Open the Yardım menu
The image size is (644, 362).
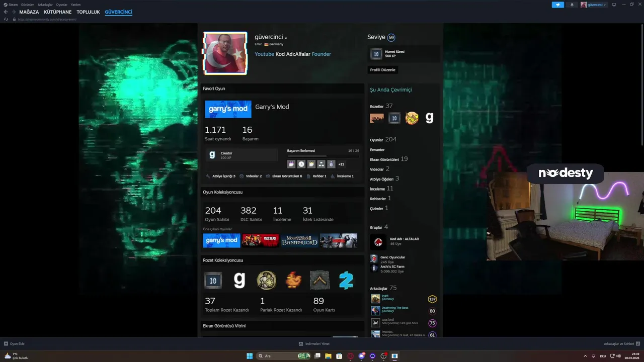[x=75, y=5]
